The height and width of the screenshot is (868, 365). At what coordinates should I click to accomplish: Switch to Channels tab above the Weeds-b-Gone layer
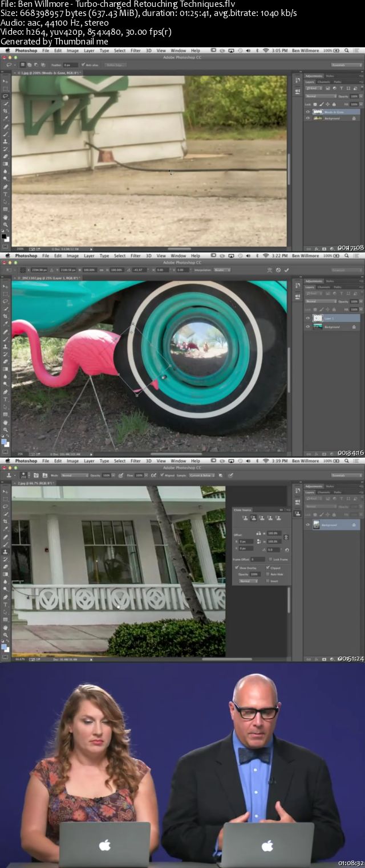(x=324, y=82)
